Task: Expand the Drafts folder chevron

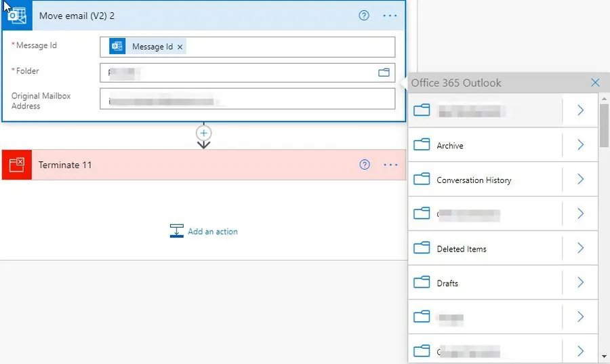Action: pos(580,283)
